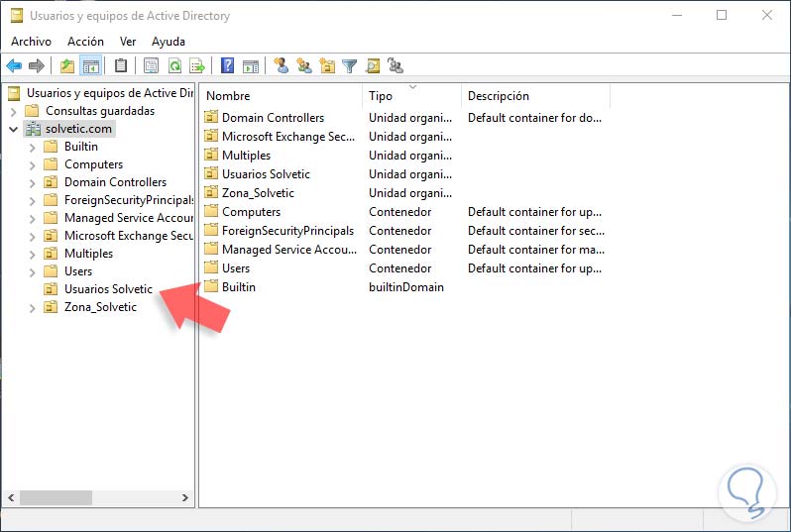Click the Computers folder icon in tree
The width and height of the screenshot is (791, 532).
[51, 163]
